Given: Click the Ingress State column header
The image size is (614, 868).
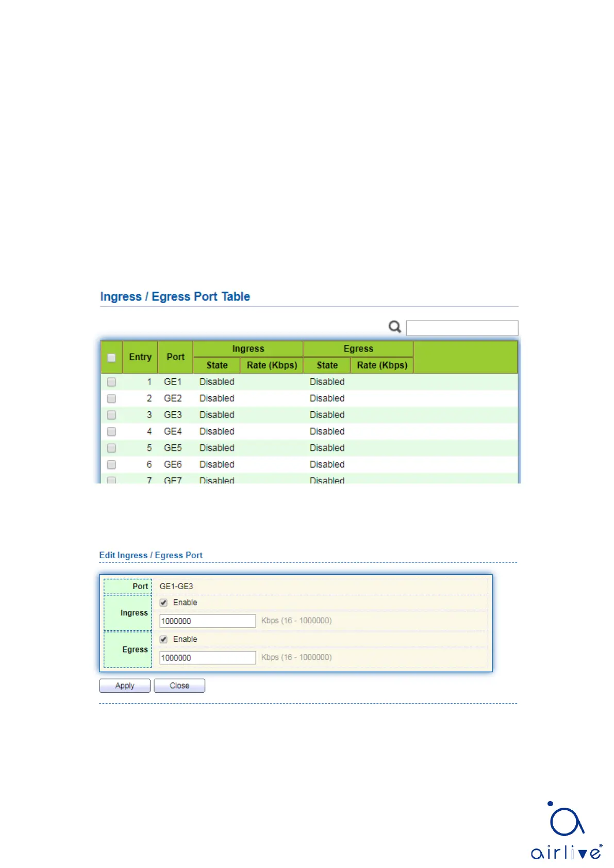Looking at the screenshot, I should coord(217,365).
